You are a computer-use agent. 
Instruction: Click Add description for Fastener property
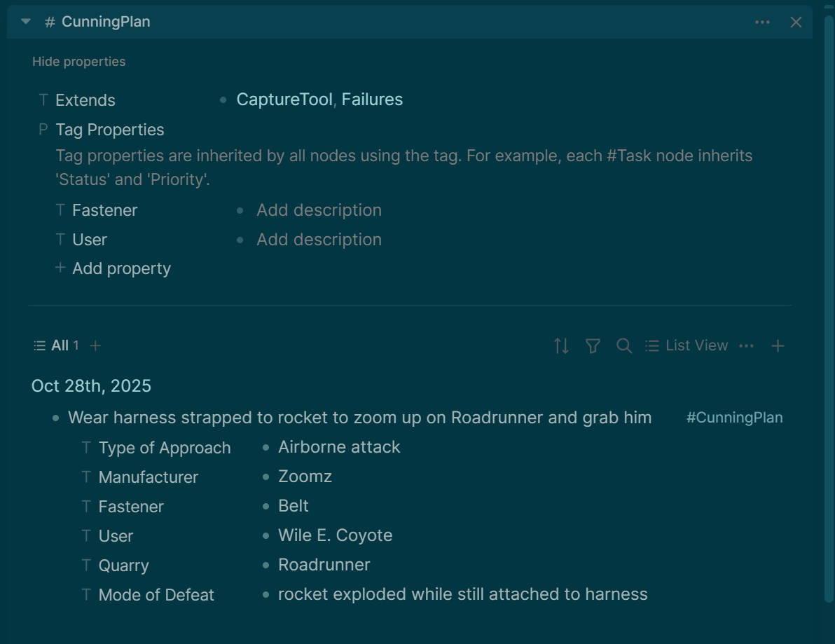tap(319, 210)
